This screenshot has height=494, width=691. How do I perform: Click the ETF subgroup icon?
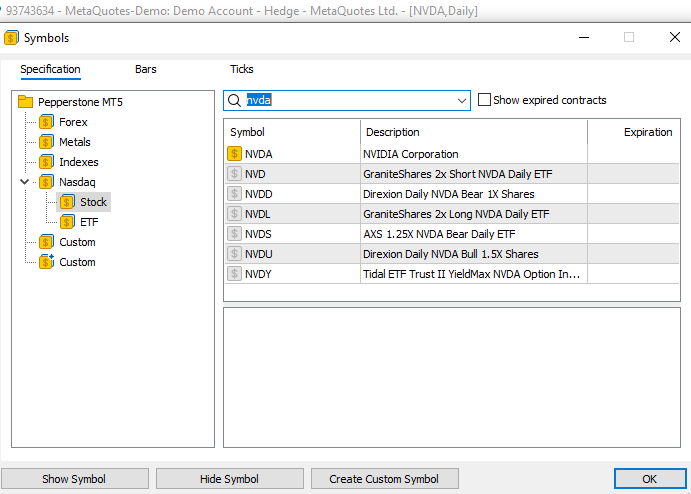[x=67, y=222]
